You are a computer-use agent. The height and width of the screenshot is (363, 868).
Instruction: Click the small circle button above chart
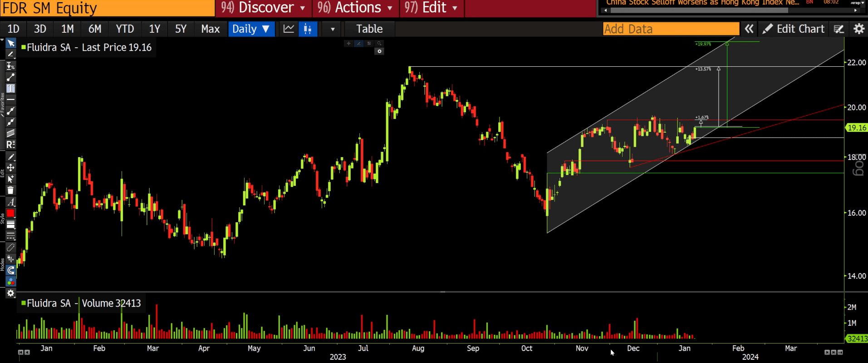coord(380,51)
